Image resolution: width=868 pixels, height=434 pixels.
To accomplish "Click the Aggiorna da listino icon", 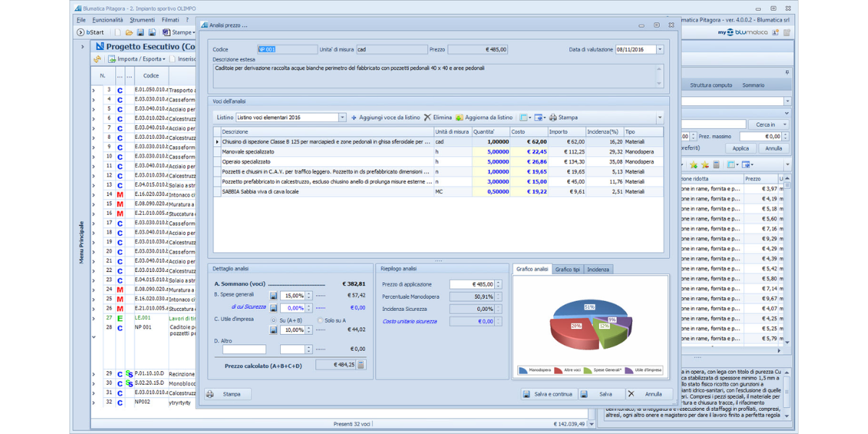I will point(459,117).
